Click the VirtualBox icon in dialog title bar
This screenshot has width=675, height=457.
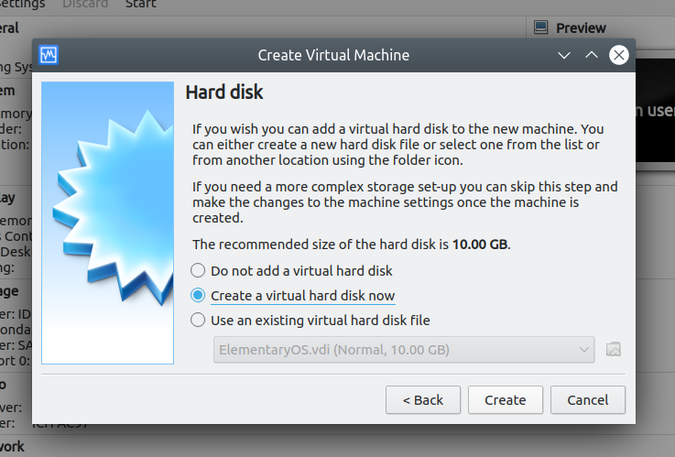click(49, 55)
